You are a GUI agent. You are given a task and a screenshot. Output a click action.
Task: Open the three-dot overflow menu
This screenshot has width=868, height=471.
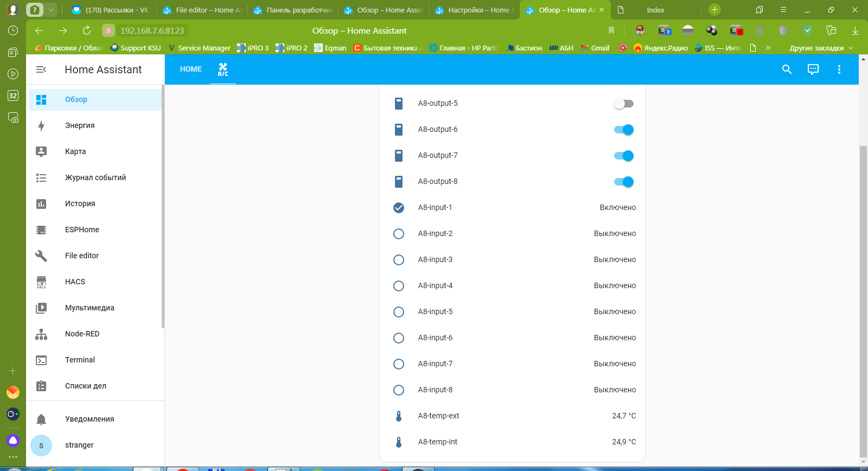point(839,69)
